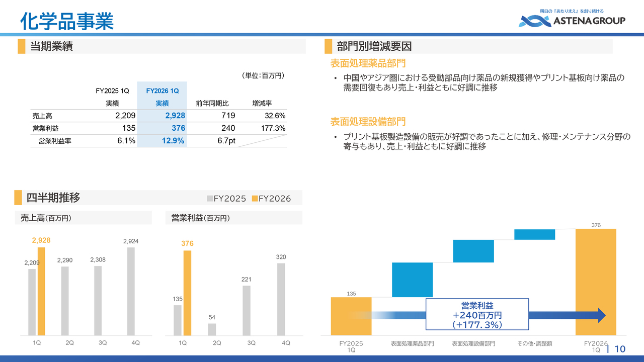Click the orange marker beside 当期業績
644x362 pixels.
click(x=21, y=46)
